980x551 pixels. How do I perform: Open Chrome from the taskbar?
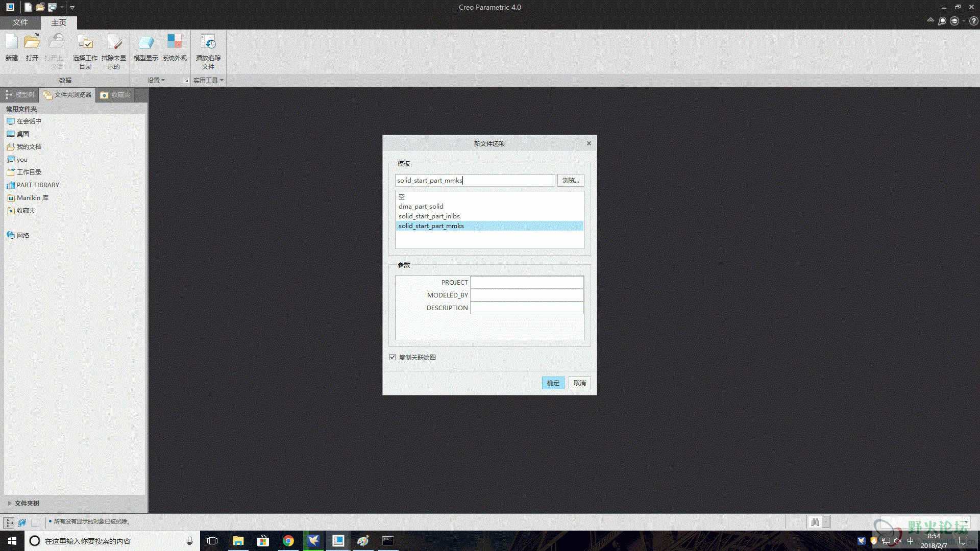point(288,541)
